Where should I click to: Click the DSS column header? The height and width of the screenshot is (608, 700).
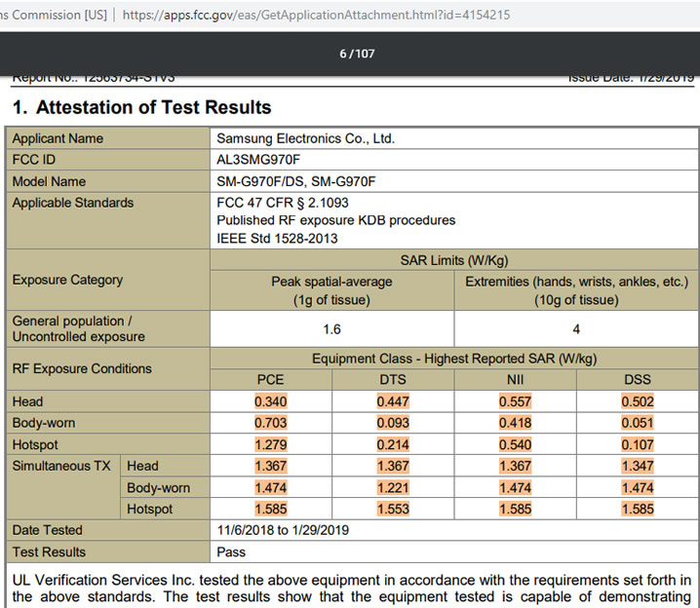pyautogui.click(x=637, y=379)
